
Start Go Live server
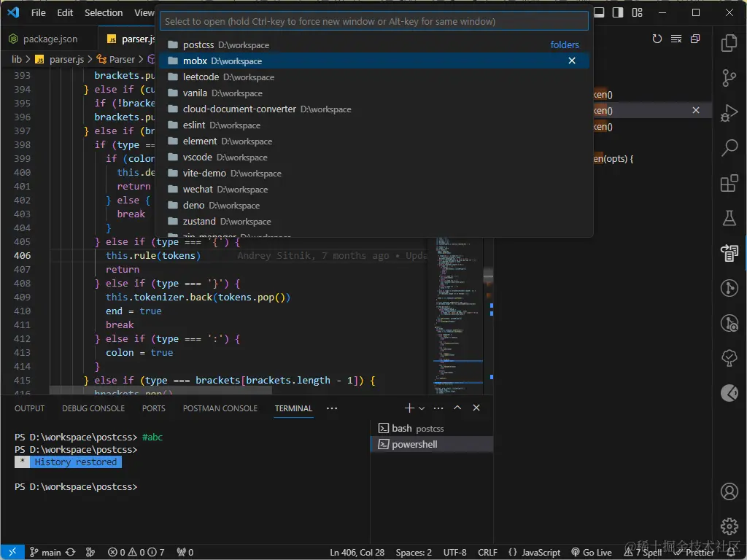[x=591, y=552]
